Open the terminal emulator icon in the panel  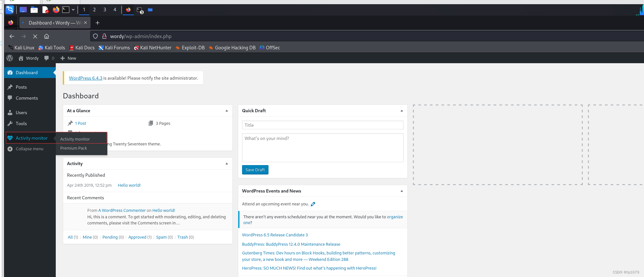tap(66, 10)
